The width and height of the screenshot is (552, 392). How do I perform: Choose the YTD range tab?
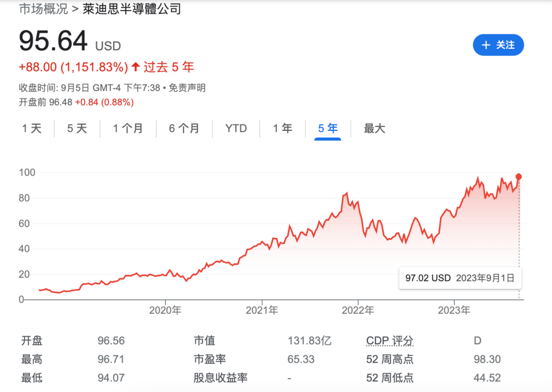click(236, 129)
